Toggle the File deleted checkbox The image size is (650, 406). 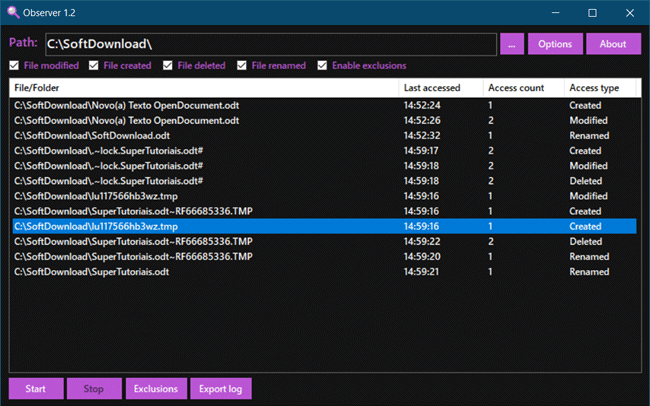(x=168, y=66)
